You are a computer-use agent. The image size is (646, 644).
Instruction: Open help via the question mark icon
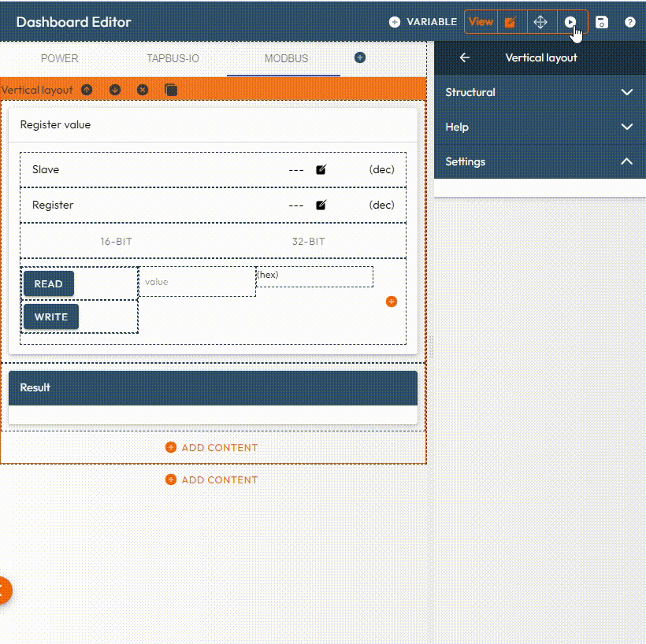[x=630, y=22]
